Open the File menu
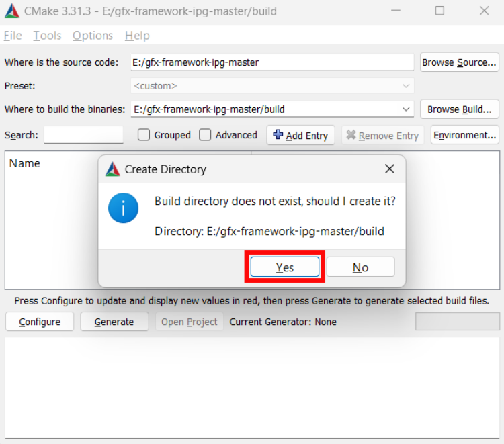 (13, 36)
